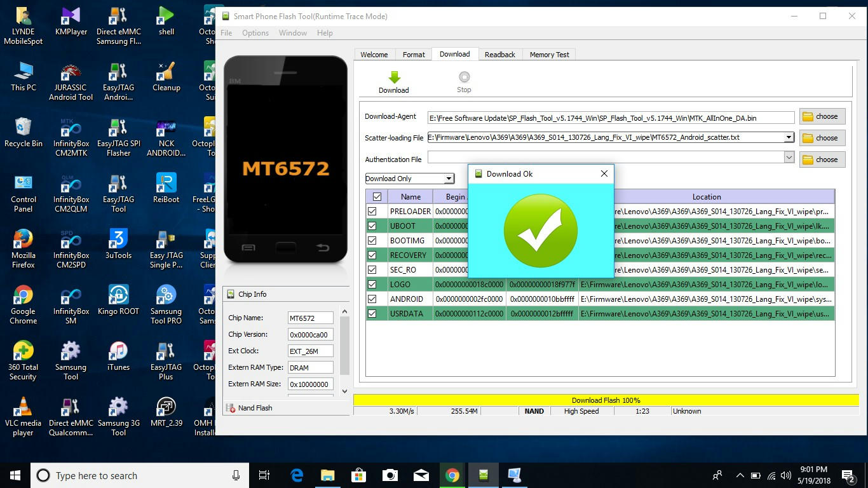Open the JURASSIC Android Tool icon
The image size is (868, 488).
click(71, 72)
